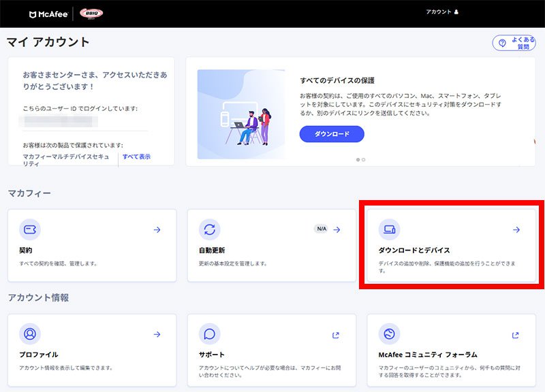Click the user silhouette icon beside アカウント
The width and height of the screenshot is (545, 392).
click(456, 12)
